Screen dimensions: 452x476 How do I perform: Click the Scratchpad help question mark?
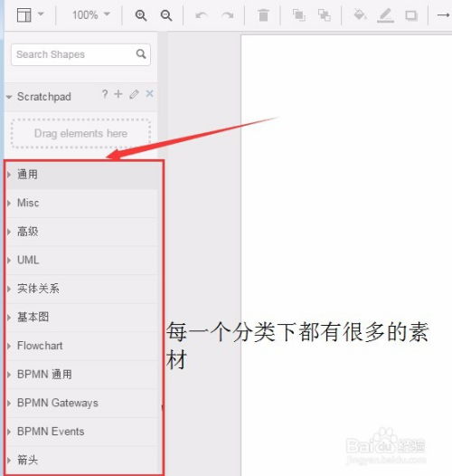(x=105, y=94)
